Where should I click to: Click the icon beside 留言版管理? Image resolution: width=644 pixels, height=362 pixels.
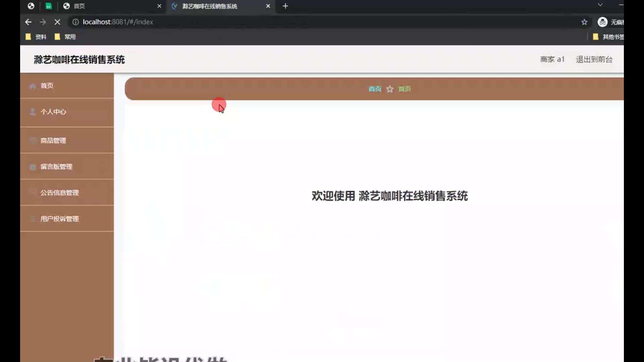coord(33,167)
